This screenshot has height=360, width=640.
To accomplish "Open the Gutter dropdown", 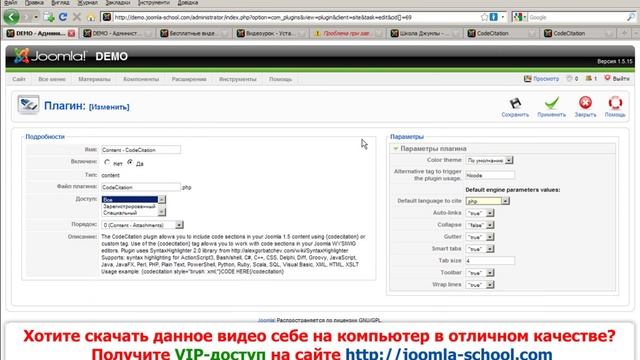I will 480,237.
